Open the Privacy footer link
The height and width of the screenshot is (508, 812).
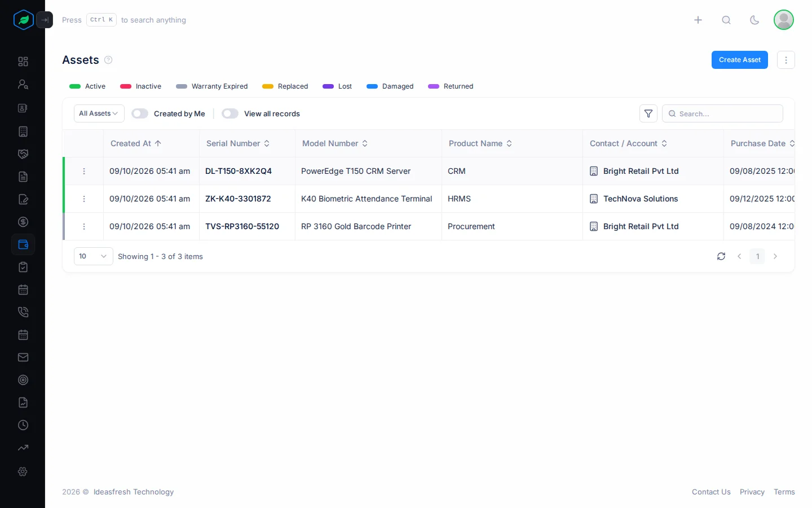point(752,492)
